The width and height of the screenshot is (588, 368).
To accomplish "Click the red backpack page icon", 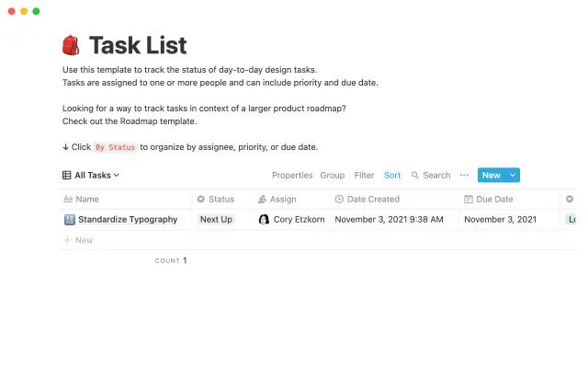I will pyautogui.click(x=71, y=45).
